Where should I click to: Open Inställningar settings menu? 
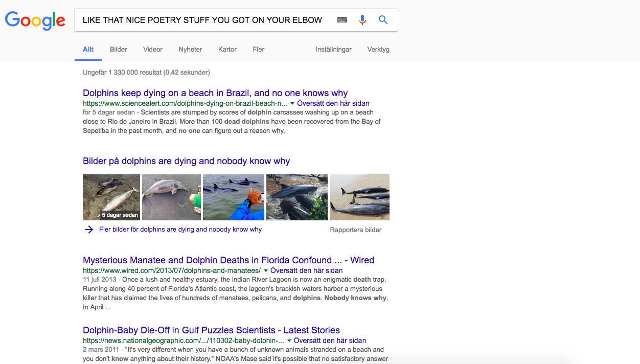pos(334,50)
